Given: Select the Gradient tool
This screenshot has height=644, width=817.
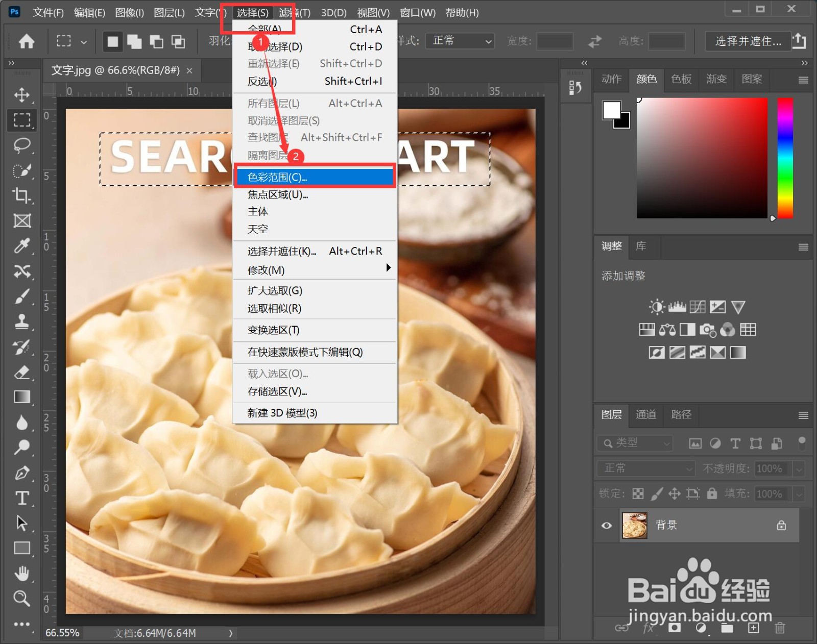Looking at the screenshot, I should [x=21, y=397].
